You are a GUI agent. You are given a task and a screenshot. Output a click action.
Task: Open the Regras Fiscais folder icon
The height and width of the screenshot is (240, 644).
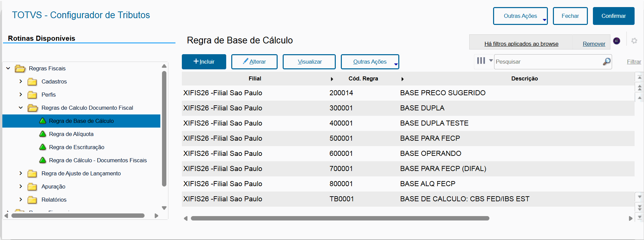pos(20,69)
